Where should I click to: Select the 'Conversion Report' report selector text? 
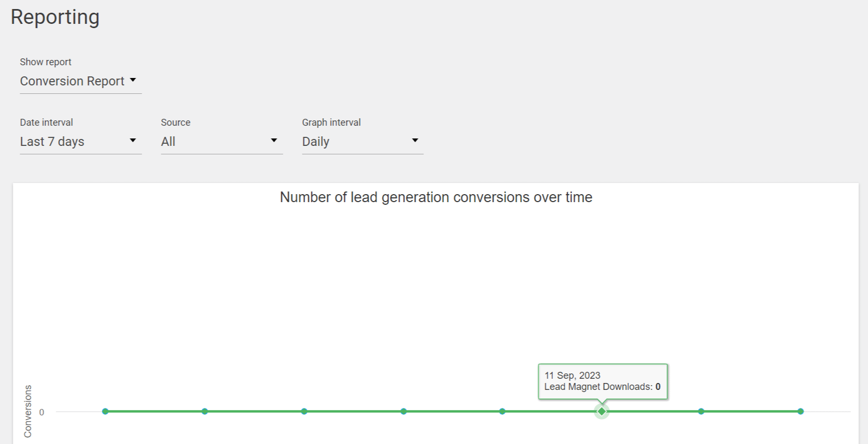(x=72, y=81)
